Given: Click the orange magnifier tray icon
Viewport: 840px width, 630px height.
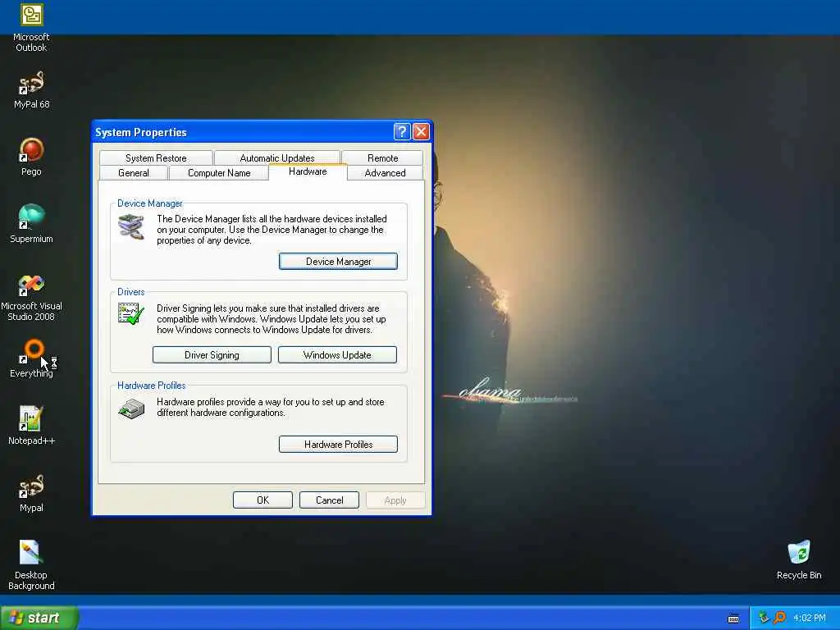Looking at the screenshot, I should (x=779, y=618).
